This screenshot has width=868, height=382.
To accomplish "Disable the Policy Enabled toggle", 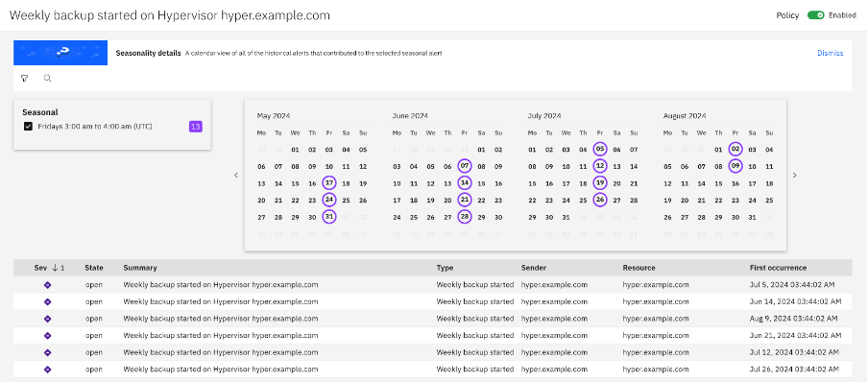I will 816,15.
